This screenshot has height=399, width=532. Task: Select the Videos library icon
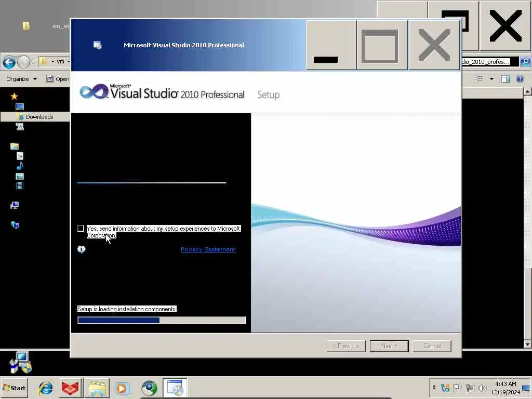point(20,185)
